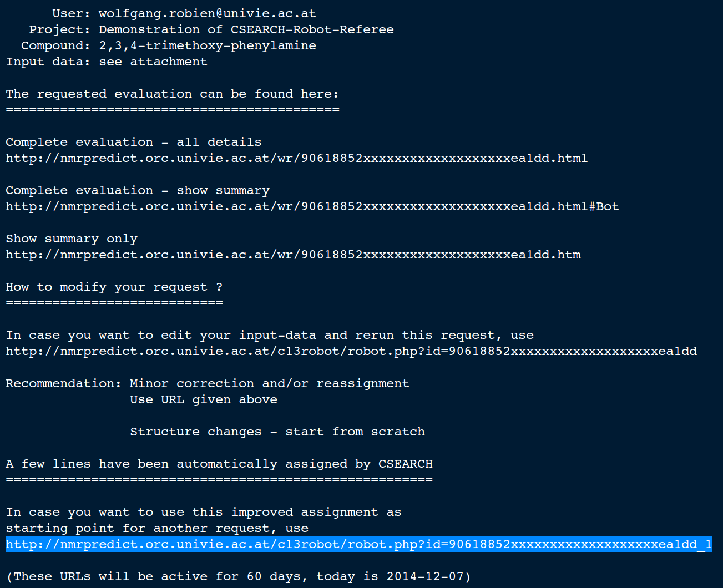Click the "Show summary only" label
Image resolution: width=723 pixels, height=588 pixels.
(72, 239)
